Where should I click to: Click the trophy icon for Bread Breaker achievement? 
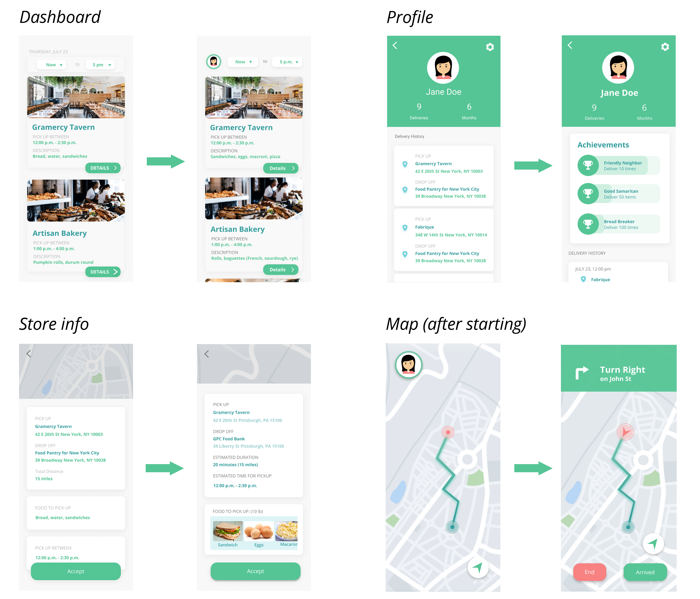tap(588, 224)
